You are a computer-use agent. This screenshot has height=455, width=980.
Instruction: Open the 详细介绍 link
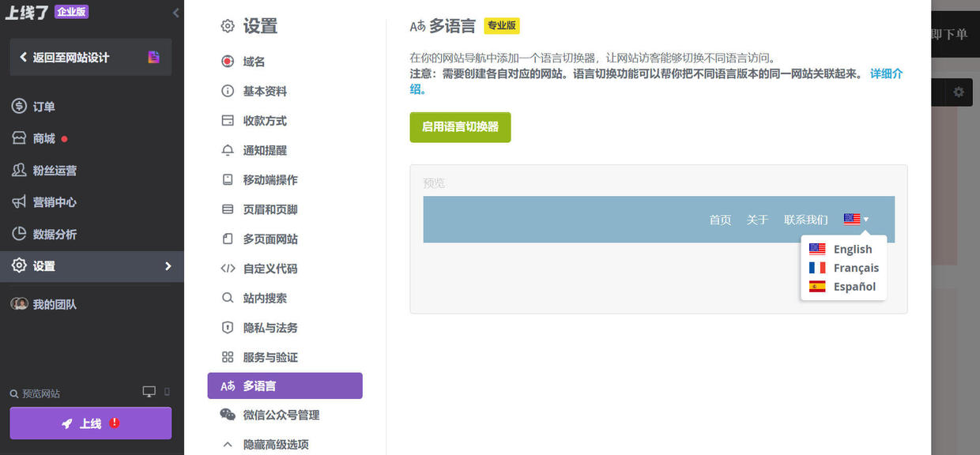coord(885,73)
